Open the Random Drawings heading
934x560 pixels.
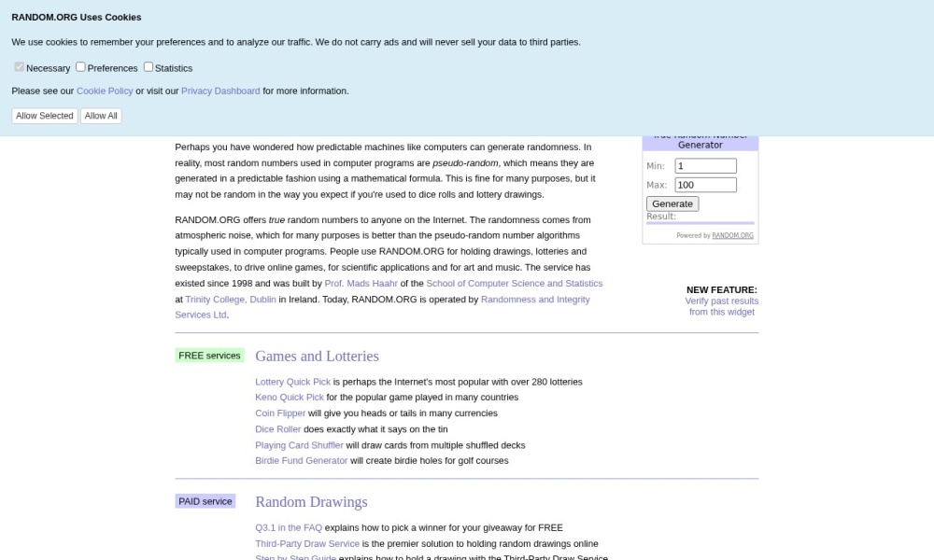click(x=312, y=502)
